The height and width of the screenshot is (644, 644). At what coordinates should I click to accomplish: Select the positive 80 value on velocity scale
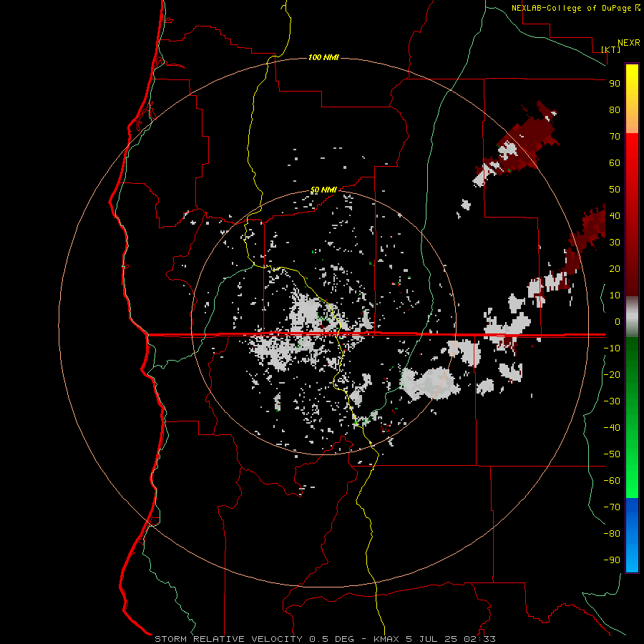(x=615, y=110)
